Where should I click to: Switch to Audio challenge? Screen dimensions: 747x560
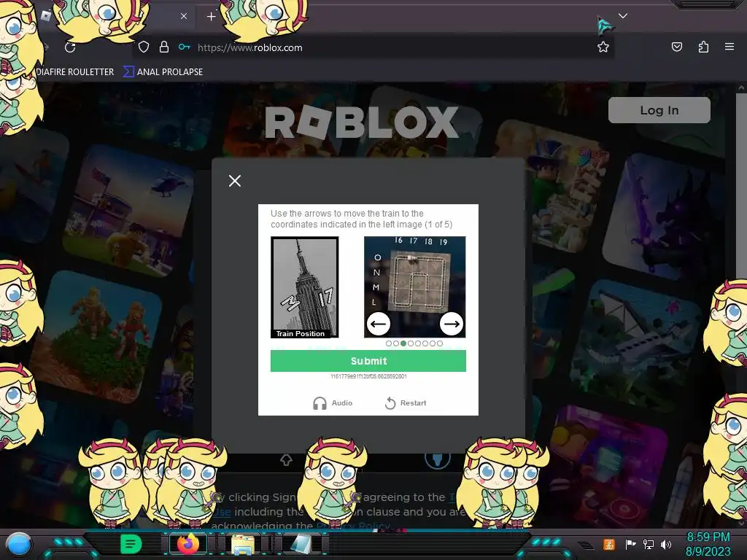point(333,402)
